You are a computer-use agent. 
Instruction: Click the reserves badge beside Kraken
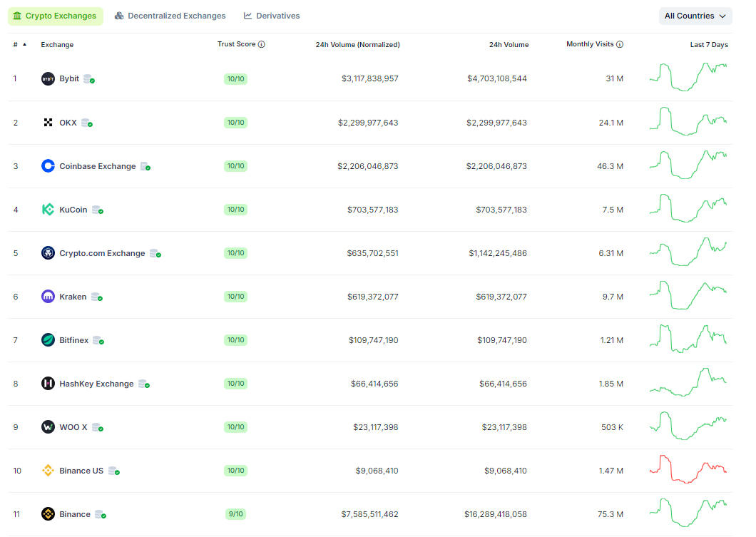click(x=97, y=297)
